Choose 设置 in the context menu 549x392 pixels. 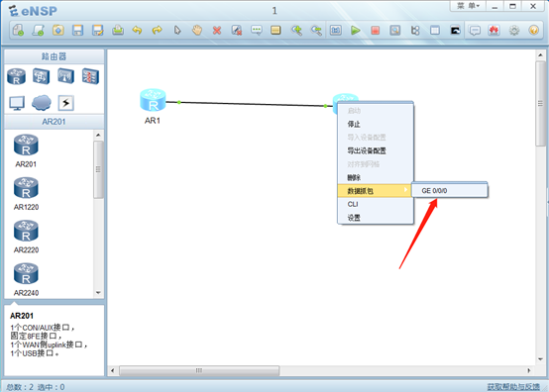click(376, 218)
